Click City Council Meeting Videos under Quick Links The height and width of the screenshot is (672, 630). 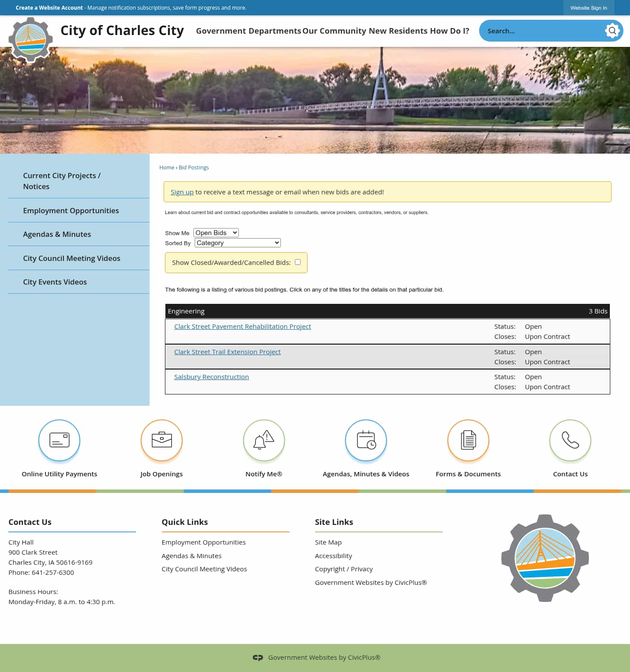pyautogui.click(x=204, y=569)
